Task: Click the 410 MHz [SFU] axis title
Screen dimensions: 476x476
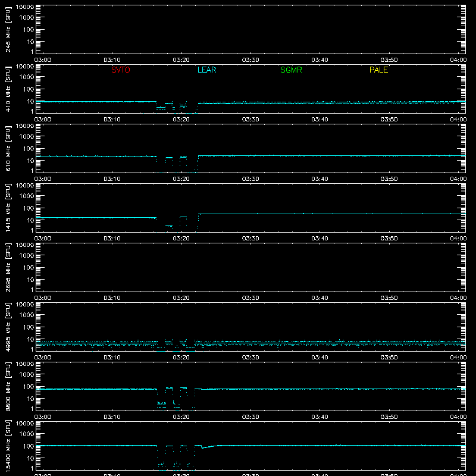Action: [x=8, y=89]
